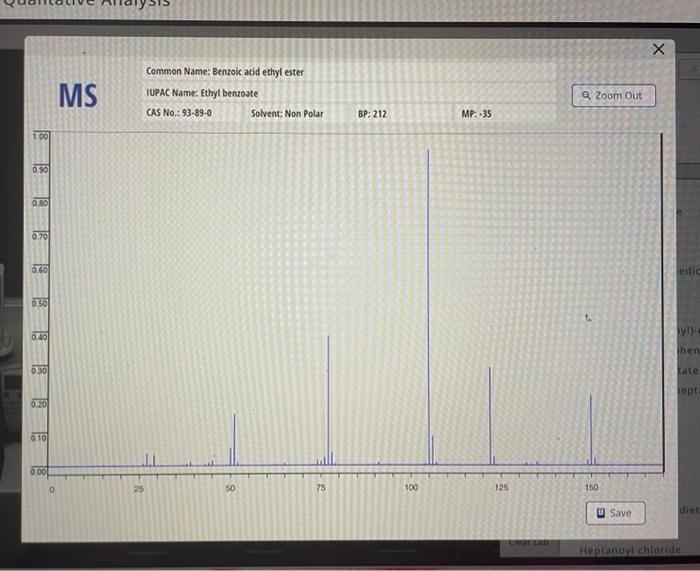
Task: Click the Solvent: Non Polar label
Action: pyautogui.click(x=287, y=113)
